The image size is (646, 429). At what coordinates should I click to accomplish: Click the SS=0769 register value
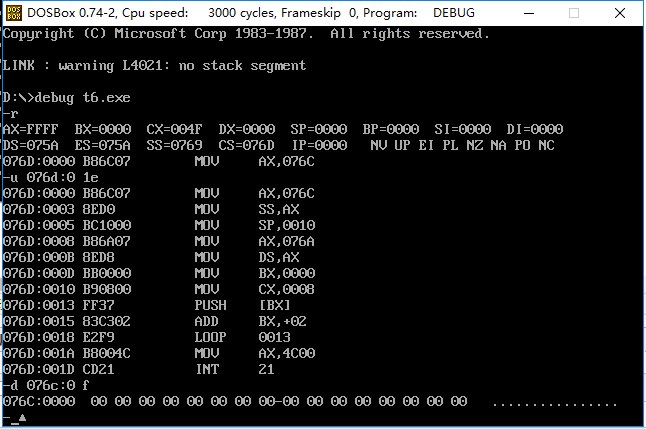click(174, 145)
